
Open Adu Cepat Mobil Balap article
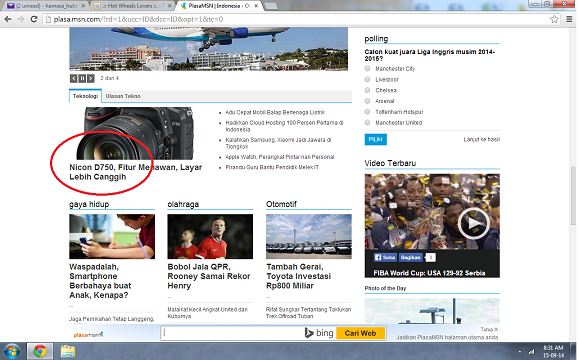coord(275,112)
